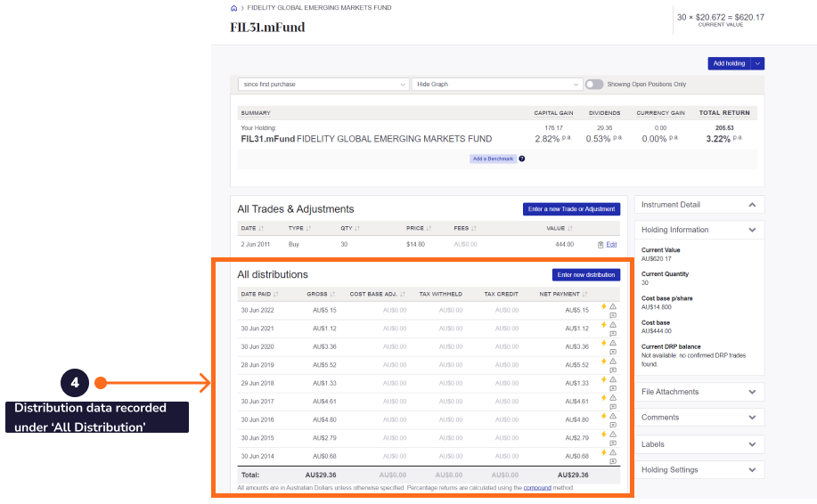Sort distributions by GROSS column
Image resolution: width=817 pixels, height=504 pixels.
point(321,294)
